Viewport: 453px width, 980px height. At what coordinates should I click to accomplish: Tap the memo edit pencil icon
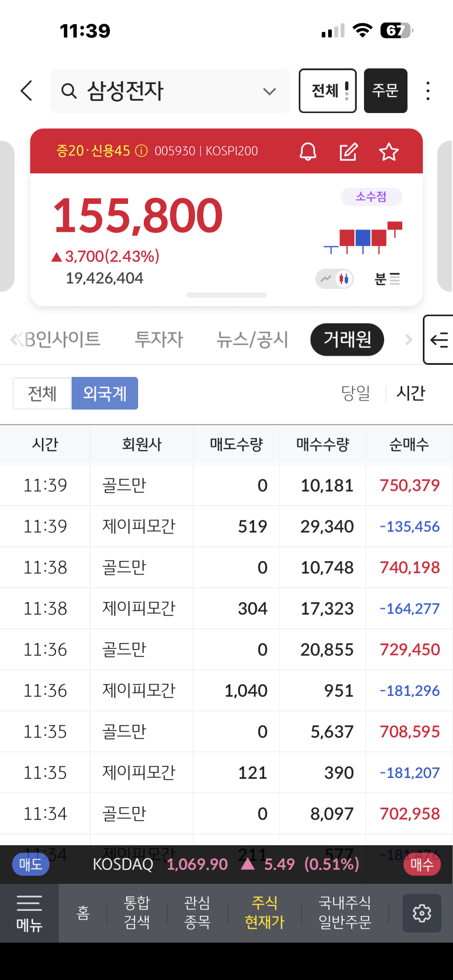pyautogui.click(x=348, y=152)
